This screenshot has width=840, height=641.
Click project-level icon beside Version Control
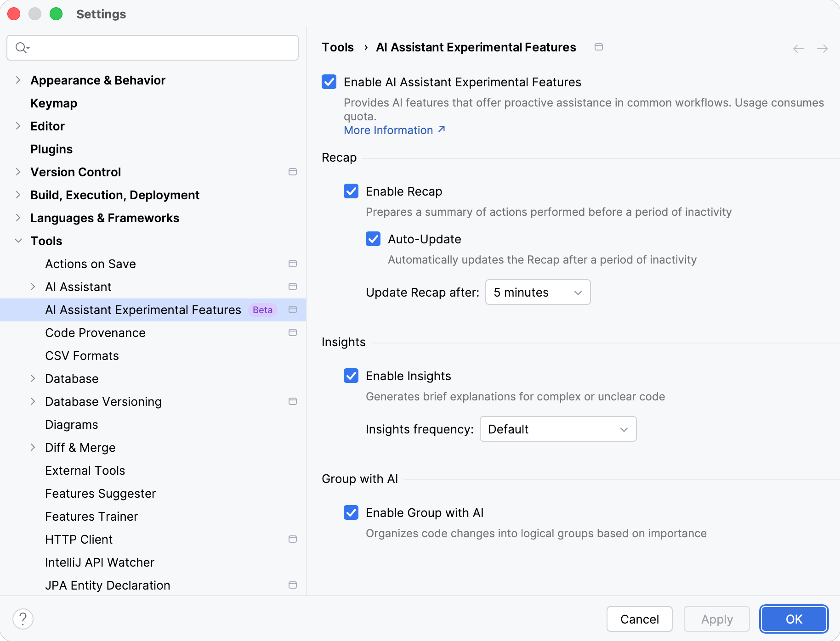(x=293, y=172)
